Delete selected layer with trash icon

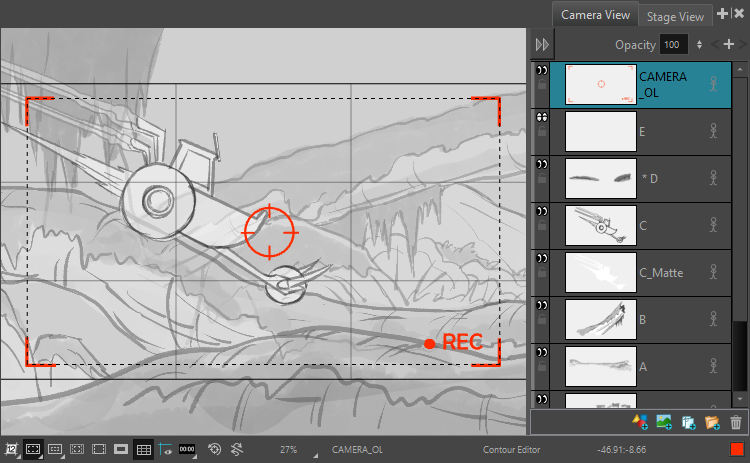pos(736,423)
